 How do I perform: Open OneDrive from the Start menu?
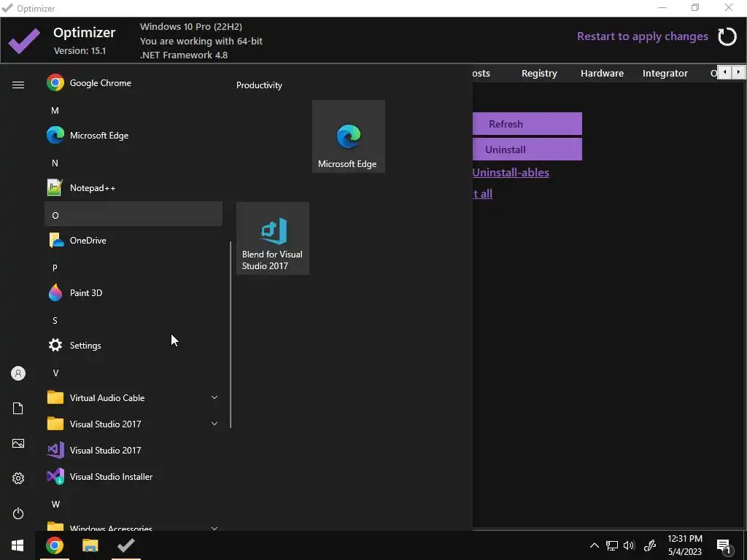coord(133,240)
